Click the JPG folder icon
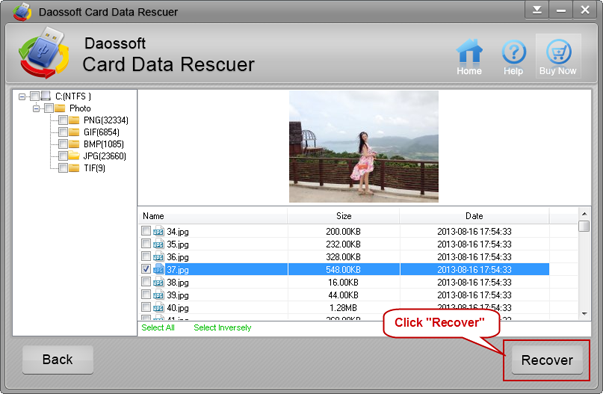The height and width of the screenshot is (394, 603). click(73, 156)
